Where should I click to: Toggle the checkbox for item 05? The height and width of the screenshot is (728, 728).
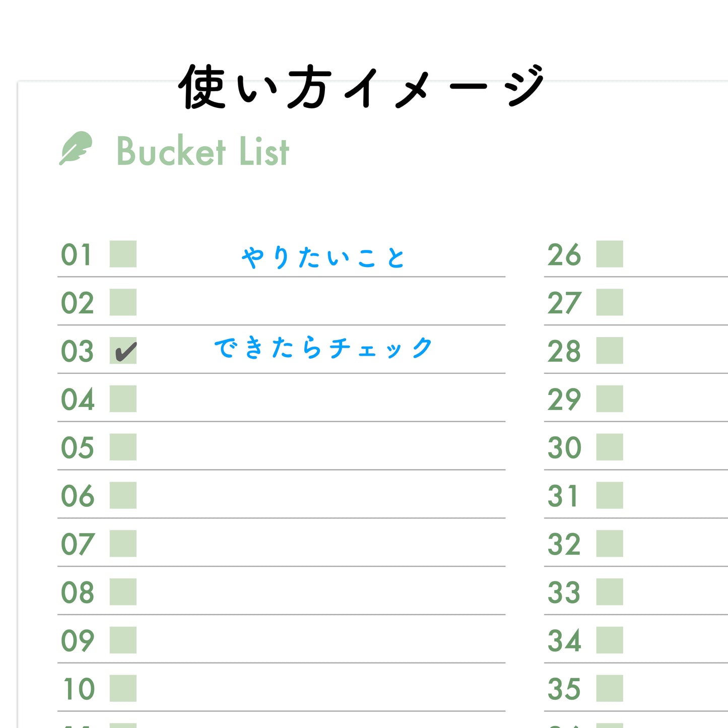tap(123, 447)
